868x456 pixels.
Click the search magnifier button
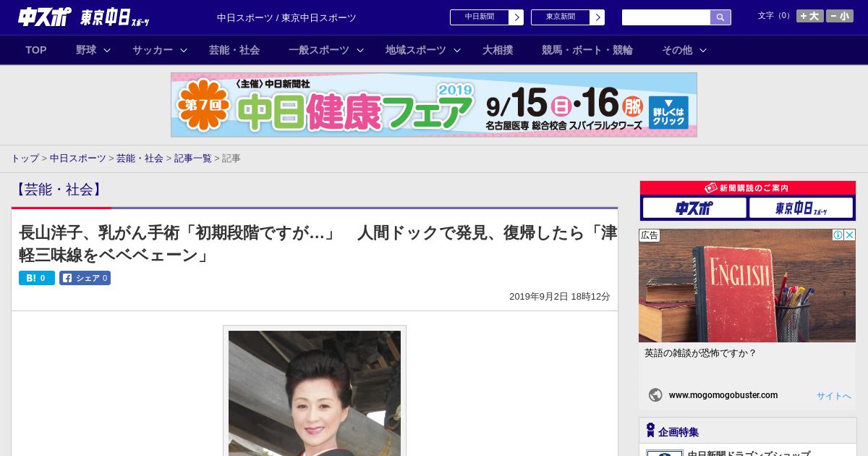coord(720,17)
